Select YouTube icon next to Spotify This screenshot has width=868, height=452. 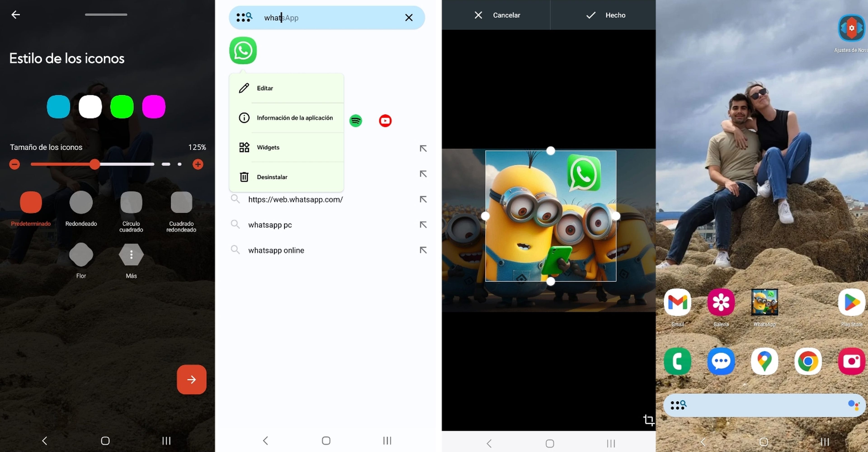pos(385,120)
